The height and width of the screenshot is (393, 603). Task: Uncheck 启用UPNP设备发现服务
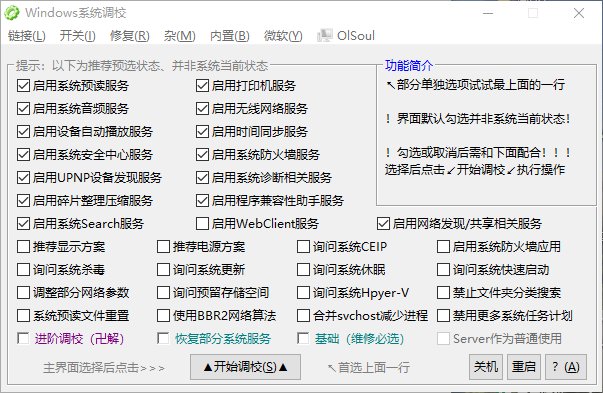[23, 178]
